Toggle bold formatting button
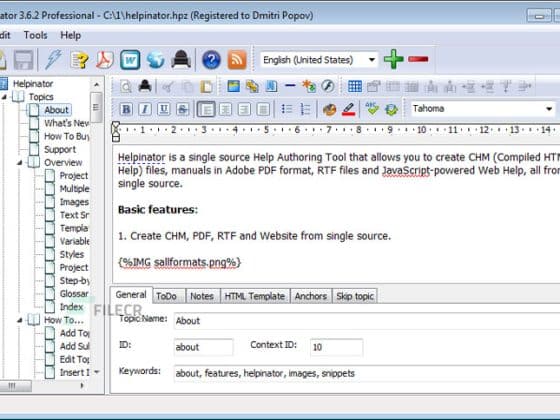This screenshot has height=420, width=560. (126, 109)
